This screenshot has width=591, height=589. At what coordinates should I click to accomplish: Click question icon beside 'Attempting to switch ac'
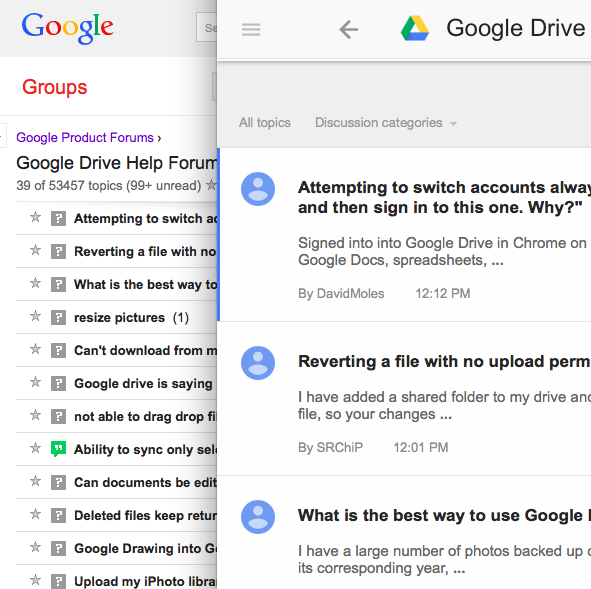[x=58, y=219]
